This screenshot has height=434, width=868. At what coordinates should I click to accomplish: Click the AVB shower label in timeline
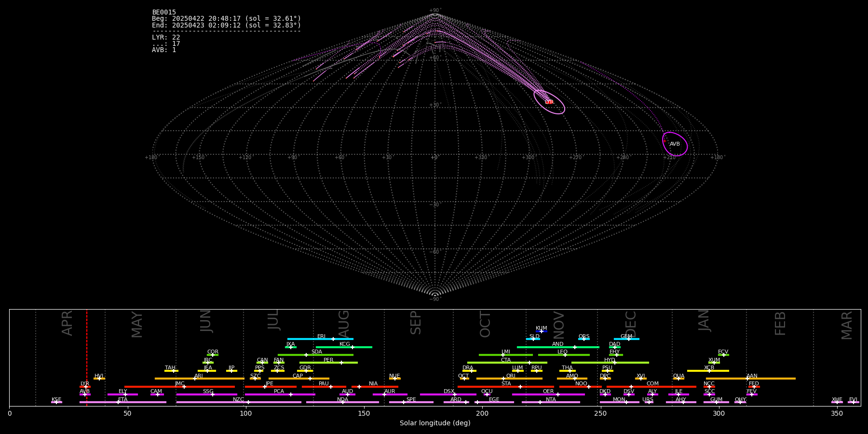[x=85, y=392]
